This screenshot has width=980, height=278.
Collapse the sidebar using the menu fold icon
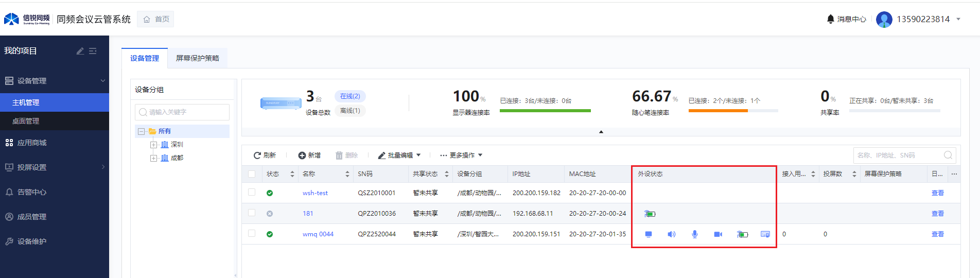pyautogui.click(x=93, y=51)
